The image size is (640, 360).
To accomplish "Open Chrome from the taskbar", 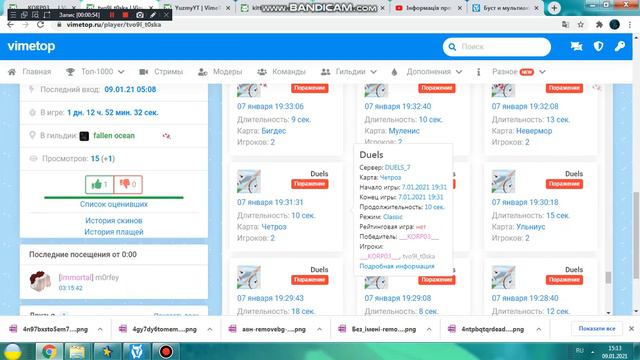I will [49, 351].
